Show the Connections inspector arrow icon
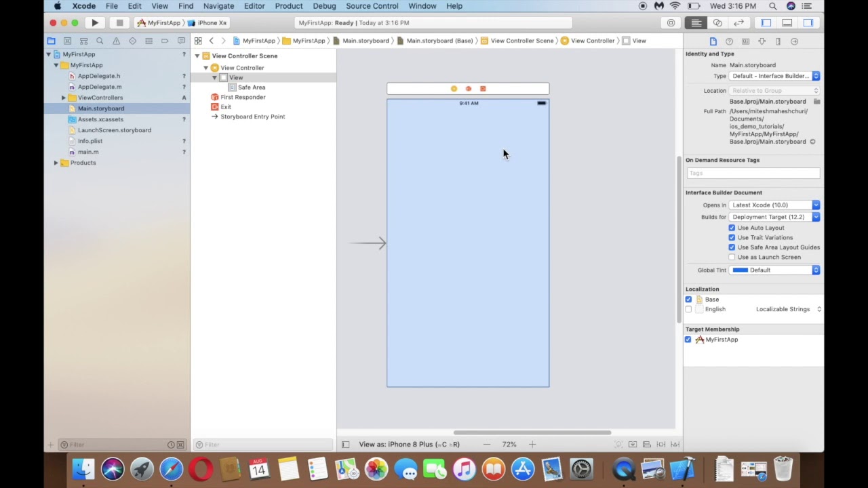868x488 pixels. 794,41
